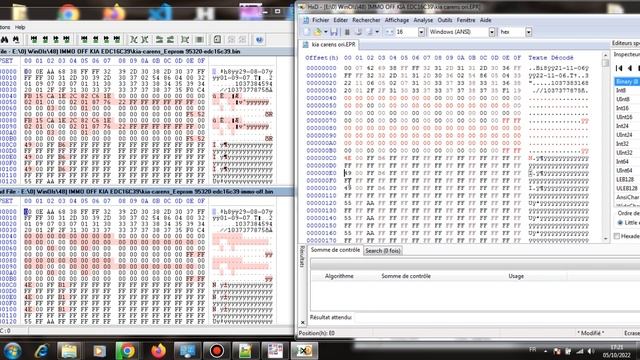The width and height of the screenshot is (640, 360).
Task: Click the Texte Décodé column header
Action: click(551, 58)
